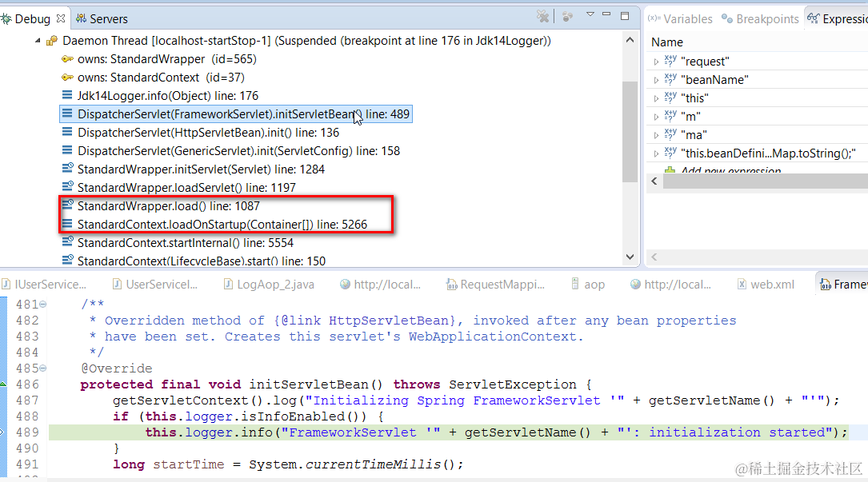The height and width of the screenshot is (482, 868).
Task: Select owns: StandardContext (id=37) row
Action: pyautogui.click(x=161, y=77)
